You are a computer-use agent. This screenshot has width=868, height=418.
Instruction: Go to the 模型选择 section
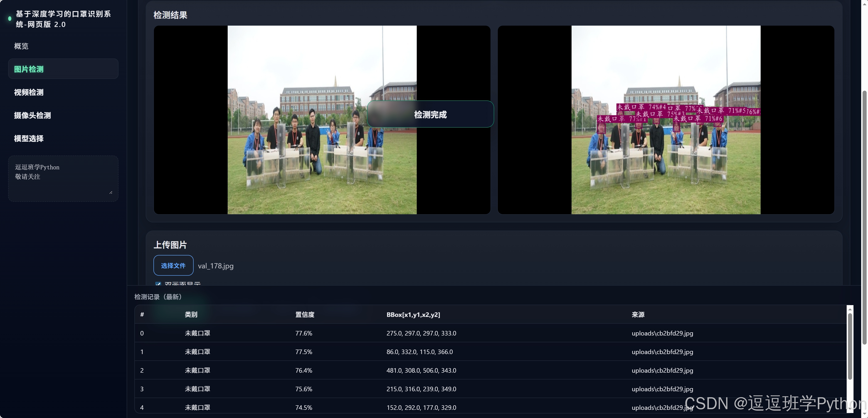(29, 139)
